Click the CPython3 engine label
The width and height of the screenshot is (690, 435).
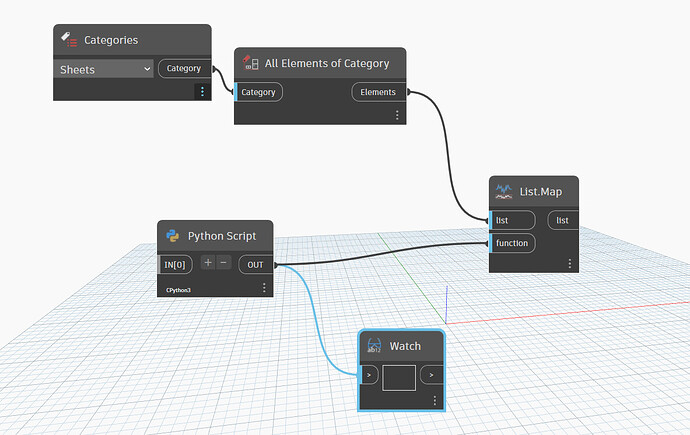click(x=178, y=290)
